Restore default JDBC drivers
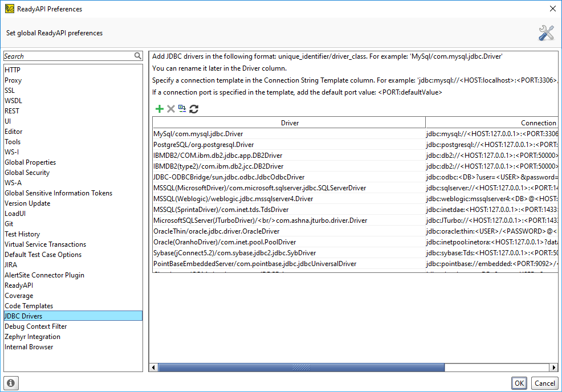 pos(182,109)
